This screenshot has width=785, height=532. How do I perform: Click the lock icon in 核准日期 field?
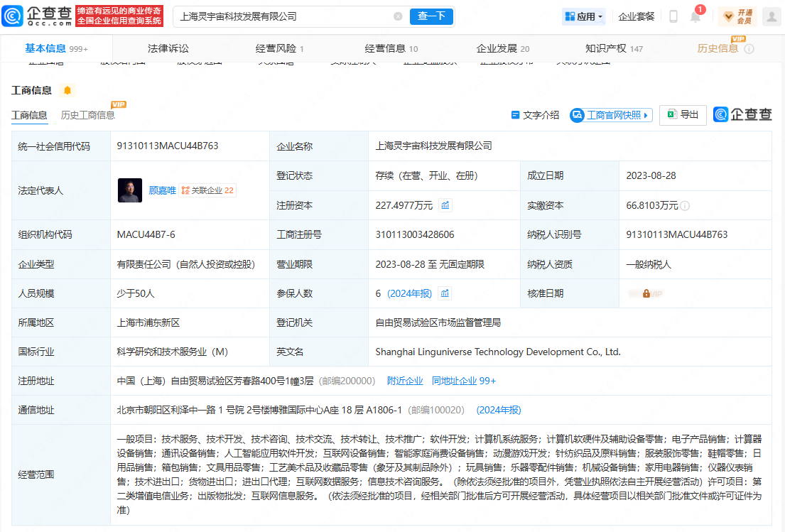click(x=646, y=293)
